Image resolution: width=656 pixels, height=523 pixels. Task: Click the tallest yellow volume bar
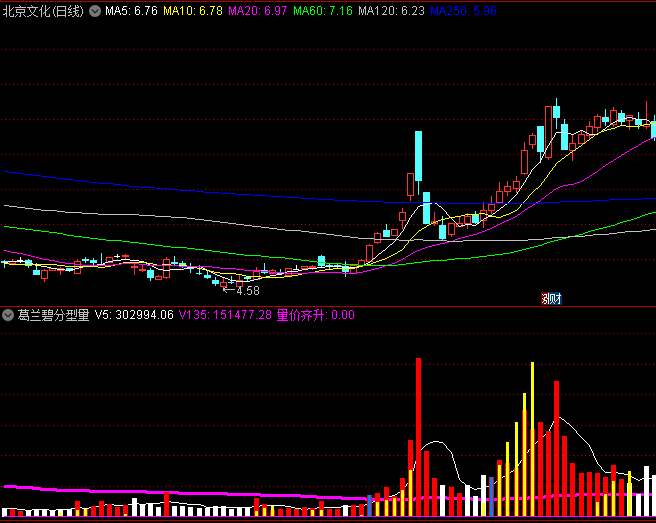click(533, 439)
